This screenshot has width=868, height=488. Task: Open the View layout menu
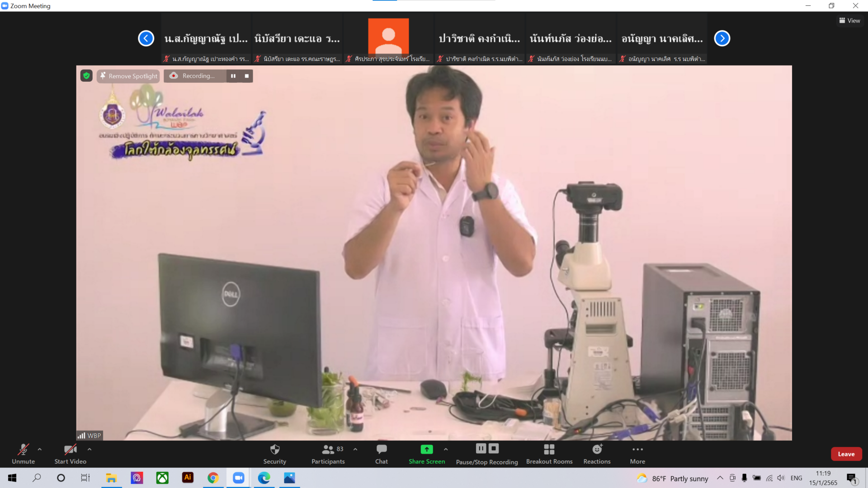tap(849, 21)
